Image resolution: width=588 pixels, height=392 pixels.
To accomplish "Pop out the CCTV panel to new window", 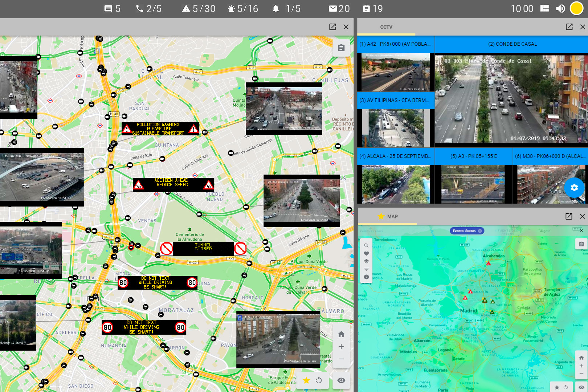I will (x=569, y=27).
